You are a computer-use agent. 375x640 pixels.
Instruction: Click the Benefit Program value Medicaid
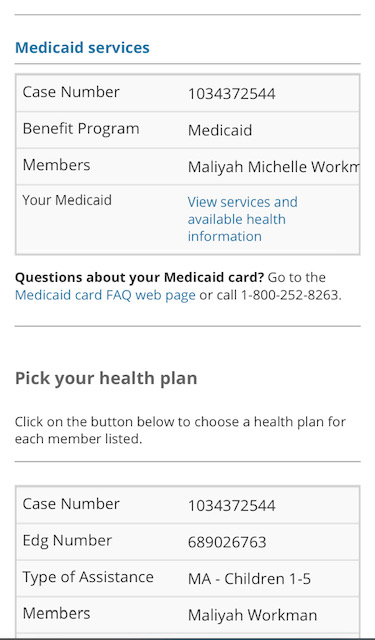[x=220, y=130]
